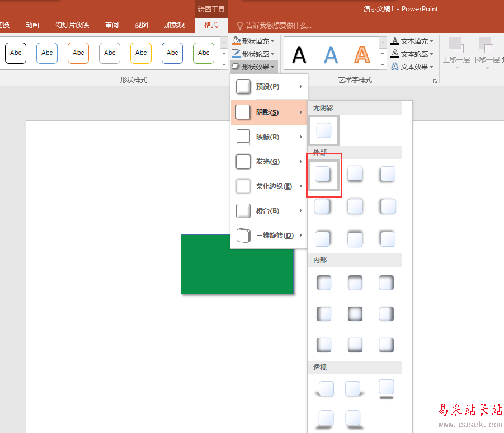
Task: Select first perspective shadow preset in 透视 second row
Action: tap(326, 420)
